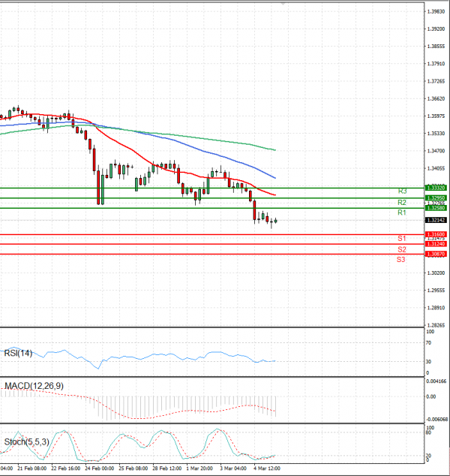
Task: Click the RSI(14) indicator label
Action: pyautogui.click(x=18, y=353)
